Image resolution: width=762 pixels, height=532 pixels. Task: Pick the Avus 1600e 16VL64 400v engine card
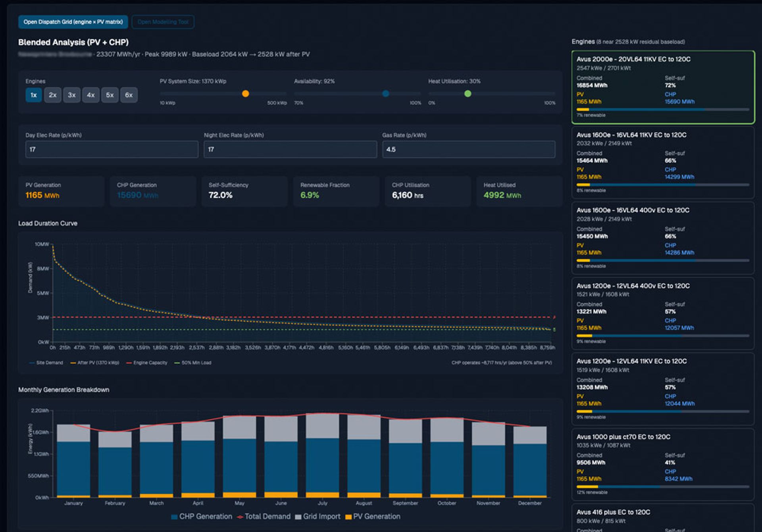click(663, 238)
